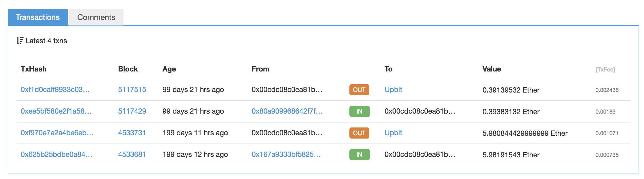Screen dimensions: 644x179
Task: Switch to the Comments tab
Action: [x=96, y=17]
